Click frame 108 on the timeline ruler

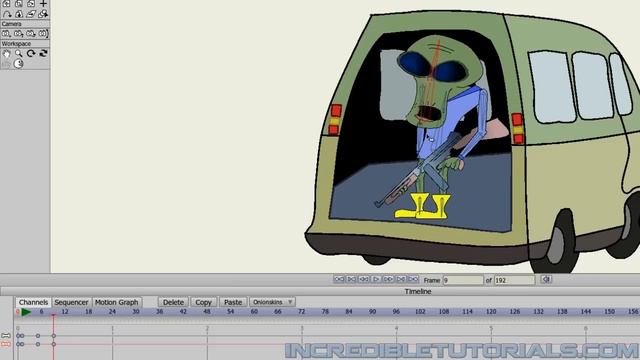[x=444, y=311]
